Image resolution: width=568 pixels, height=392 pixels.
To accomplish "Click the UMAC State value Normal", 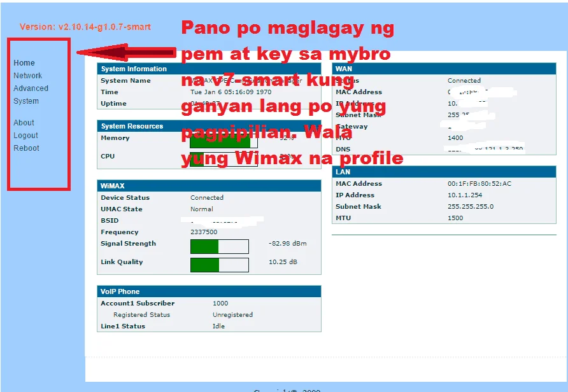I will 202,209.
